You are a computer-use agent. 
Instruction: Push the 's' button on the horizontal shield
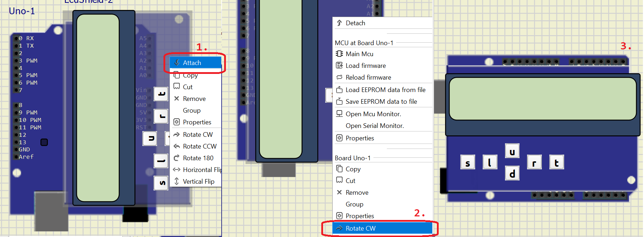point(468,162)
